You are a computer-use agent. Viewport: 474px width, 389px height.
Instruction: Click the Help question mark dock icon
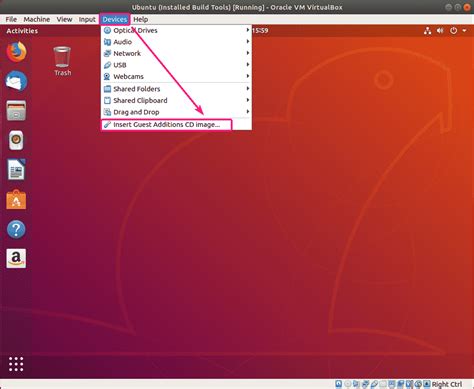tap(16, 229)
